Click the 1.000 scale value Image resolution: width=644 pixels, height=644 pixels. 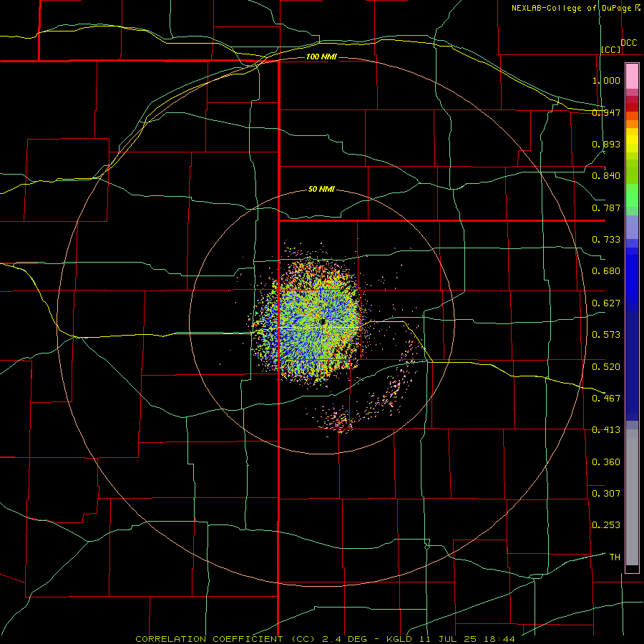click(x=606, y=80)
